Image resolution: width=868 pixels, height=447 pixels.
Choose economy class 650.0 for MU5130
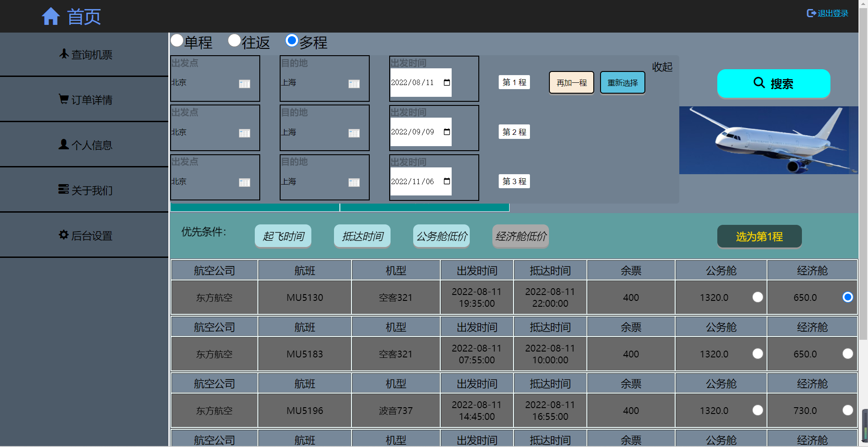coord(848,297)
